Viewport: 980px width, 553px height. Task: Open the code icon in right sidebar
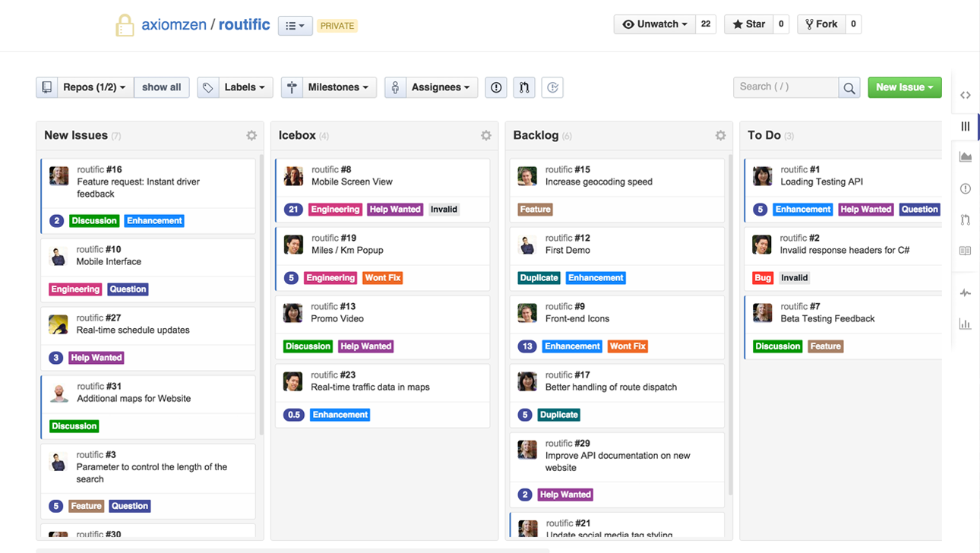pos(966,95)
